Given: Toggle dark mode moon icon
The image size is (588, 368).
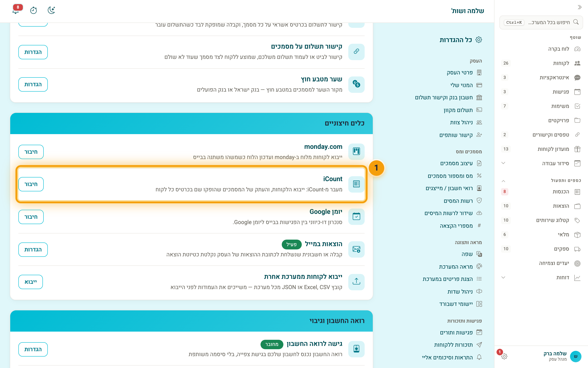Looking at the screenshot, I should (x=51, y=10).
